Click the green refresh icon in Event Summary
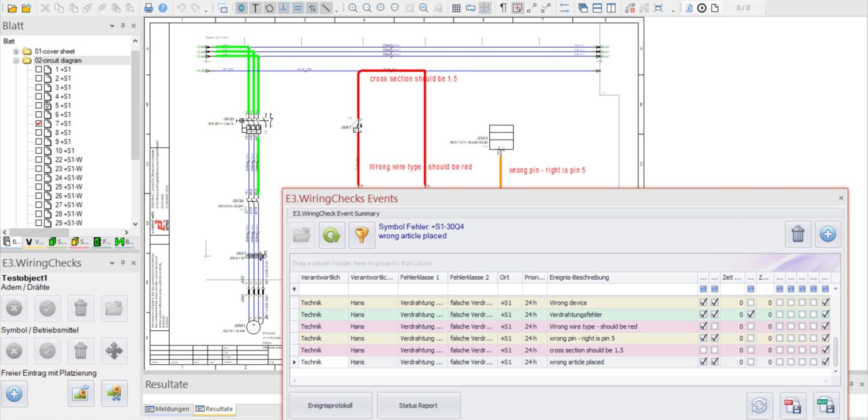Image resolution: width=868 pixels, height=420 pixels. [x=331, y=234]
